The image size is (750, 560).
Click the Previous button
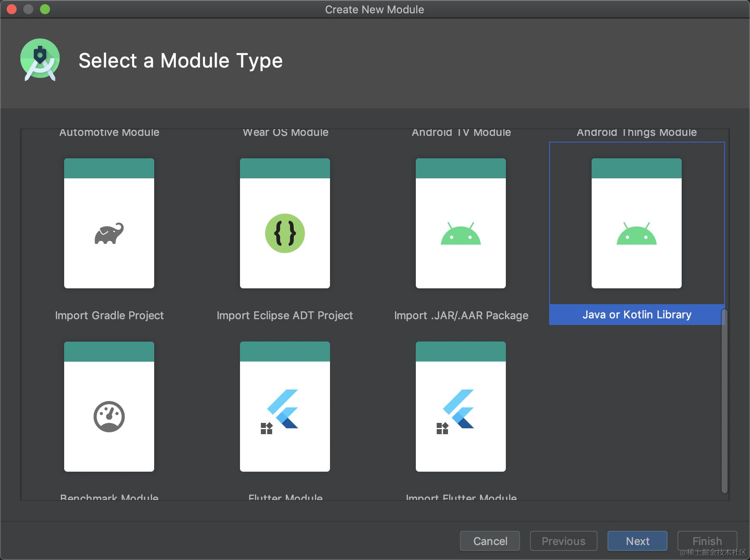pyautogui.click(x=563, y=541)
